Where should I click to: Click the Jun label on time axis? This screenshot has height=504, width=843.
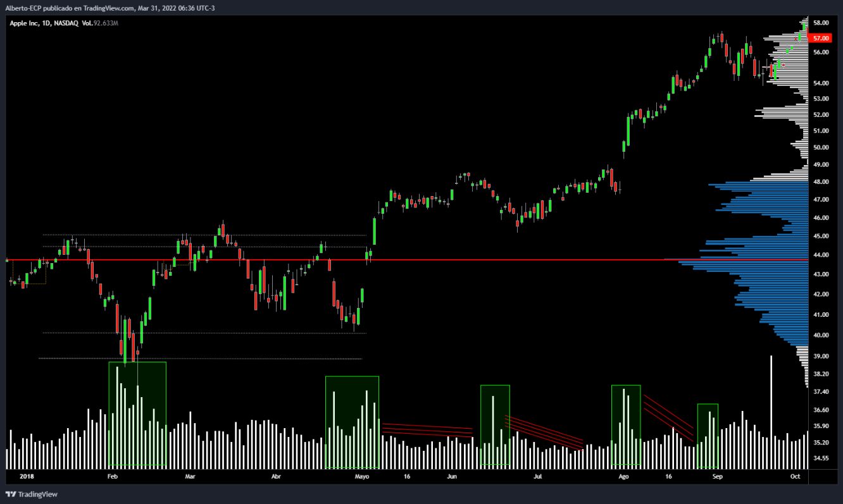[452, 476]
